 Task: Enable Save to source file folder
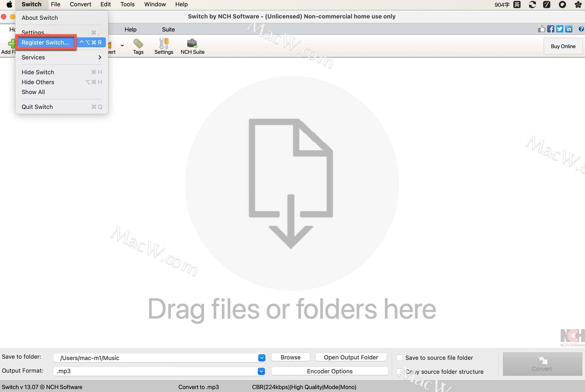tap(399, 358)
